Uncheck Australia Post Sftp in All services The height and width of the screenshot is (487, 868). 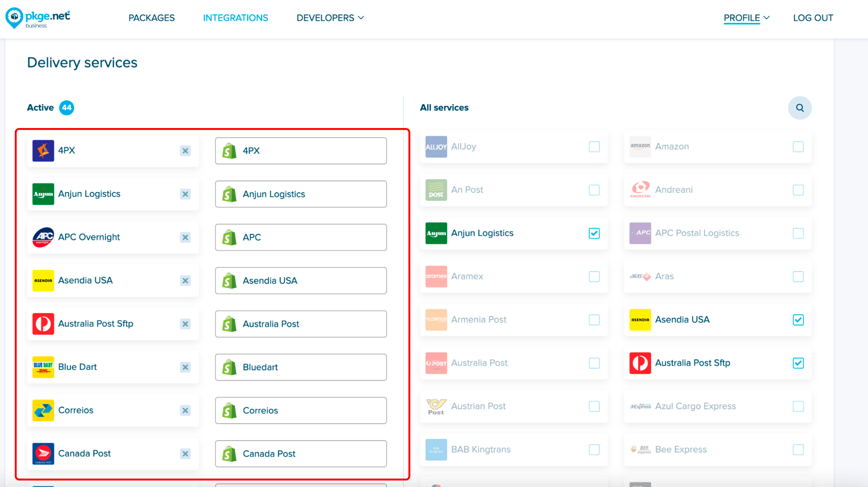click(798, 363)
